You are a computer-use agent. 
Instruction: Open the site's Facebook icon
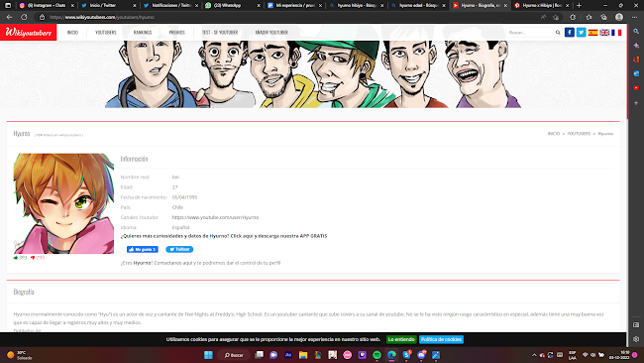tap(570, 32)
